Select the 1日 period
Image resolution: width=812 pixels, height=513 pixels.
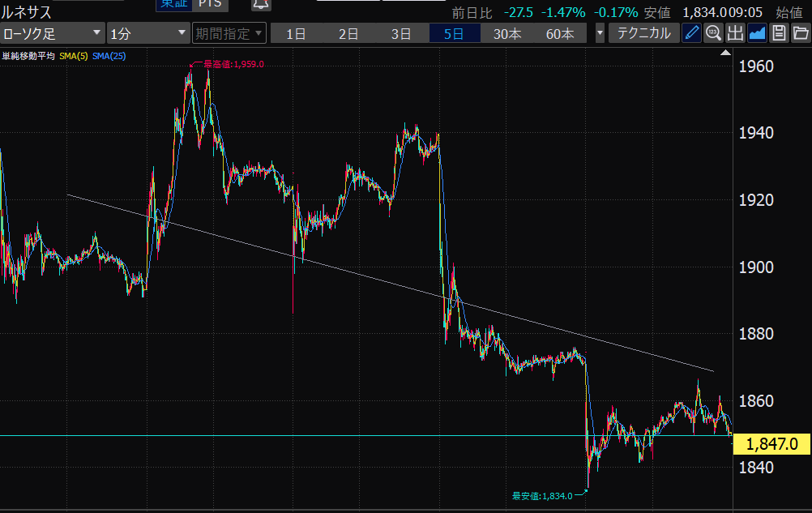[297, 34]
